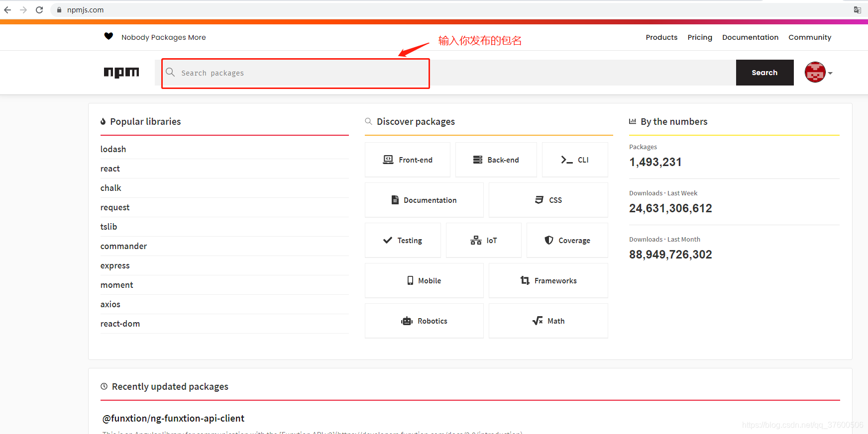The width and height of the screenshot is (868, 434).
Task: Click the IoT network icon
Action: [476, 240]
